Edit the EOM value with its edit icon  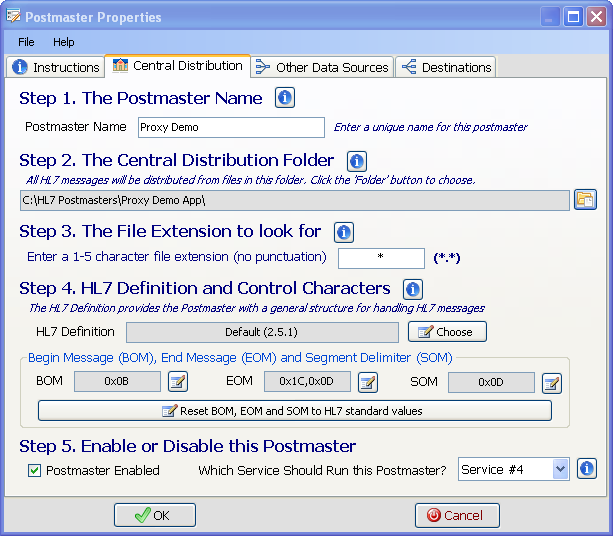coord(368,381)
